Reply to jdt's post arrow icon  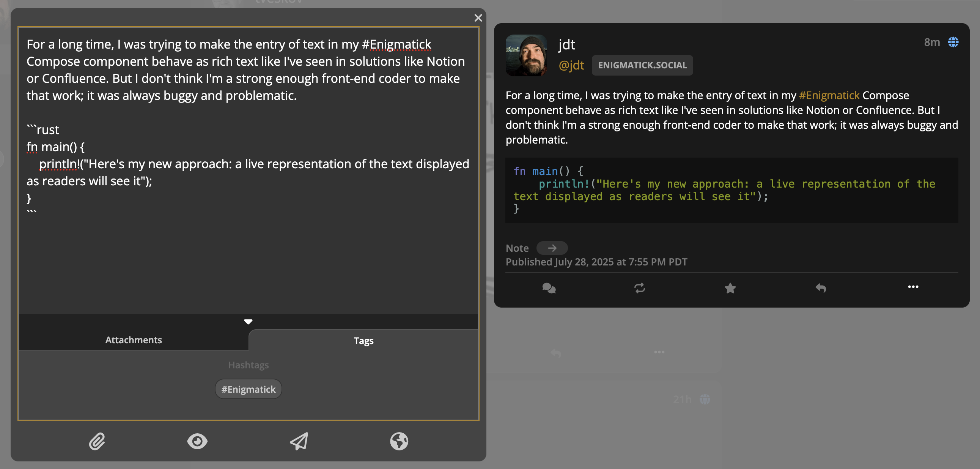[821, 288]
